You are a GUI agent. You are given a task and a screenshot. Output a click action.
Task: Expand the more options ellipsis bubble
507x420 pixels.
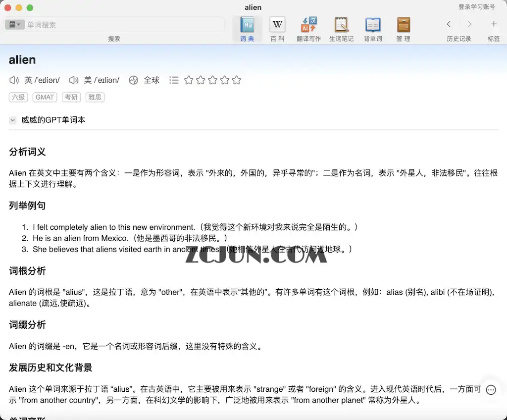(x=491, y=390)
